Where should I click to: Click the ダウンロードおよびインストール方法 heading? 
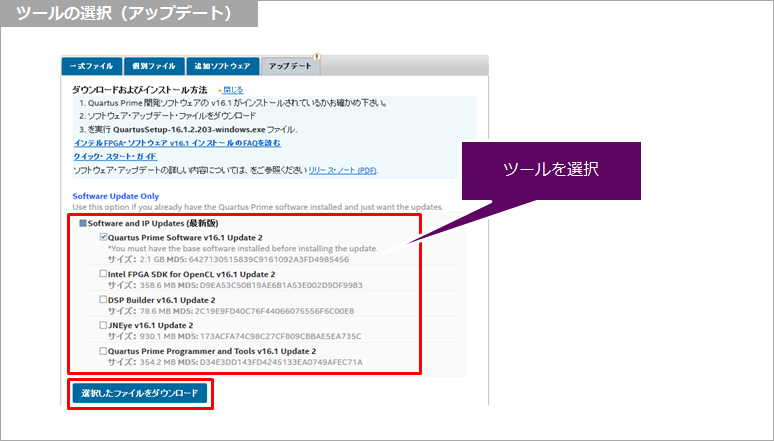[140, 90]
